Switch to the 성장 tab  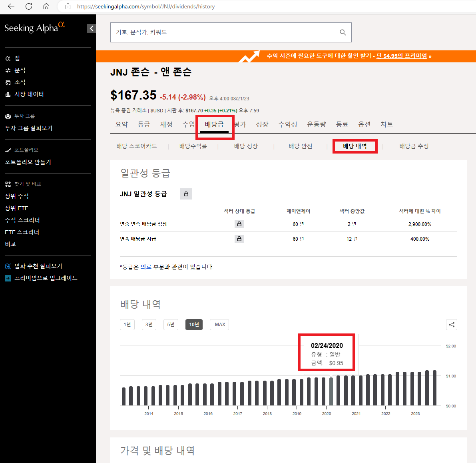point(262,124)
